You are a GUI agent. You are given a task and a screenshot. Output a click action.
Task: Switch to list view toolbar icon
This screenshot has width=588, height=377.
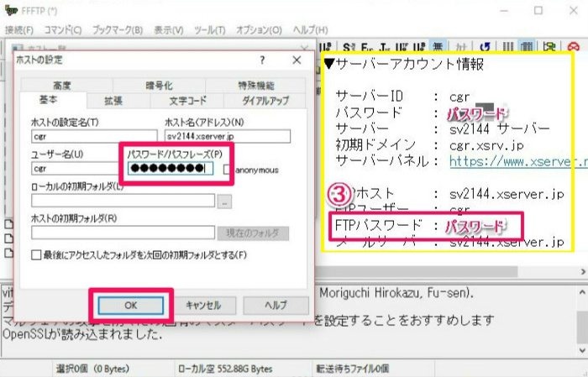pyautogui.click(x=507, y=47)
